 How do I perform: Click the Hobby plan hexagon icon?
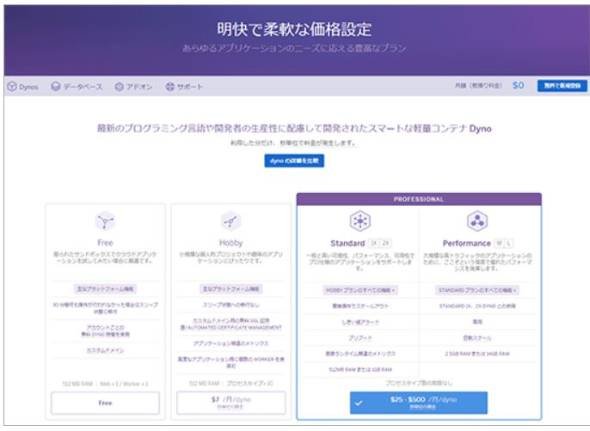231,221
